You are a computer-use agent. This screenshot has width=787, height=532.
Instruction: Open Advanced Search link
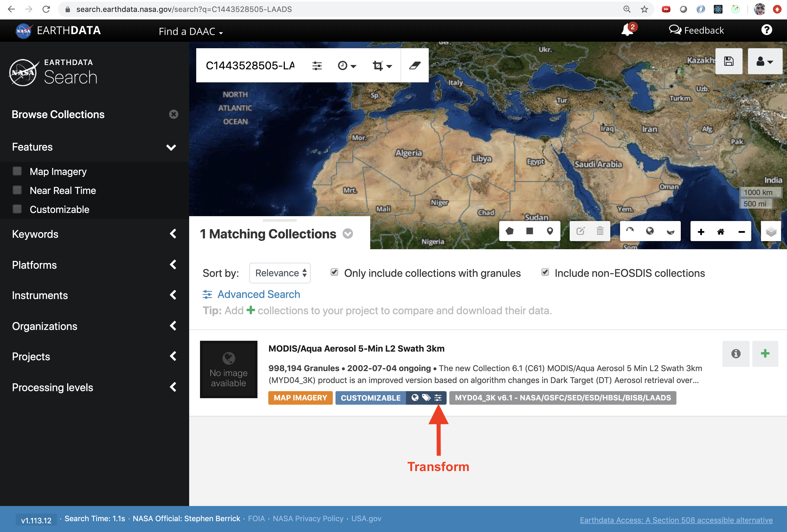(251, 294)
